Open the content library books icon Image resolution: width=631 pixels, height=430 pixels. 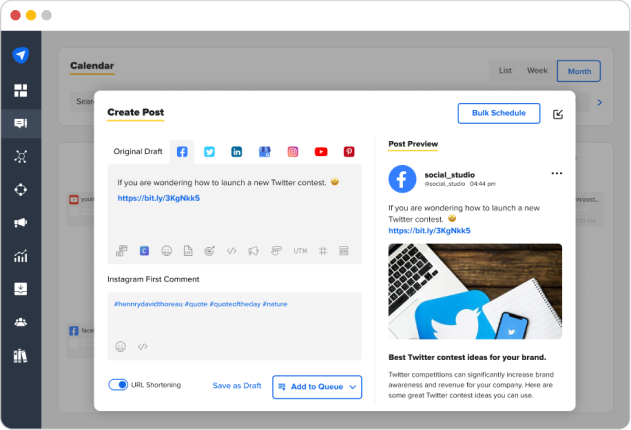click(x=21, y=356)
